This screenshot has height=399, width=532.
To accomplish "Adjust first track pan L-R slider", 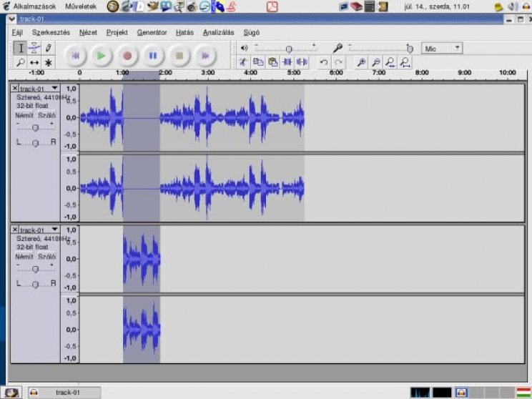I will point(35,143).
